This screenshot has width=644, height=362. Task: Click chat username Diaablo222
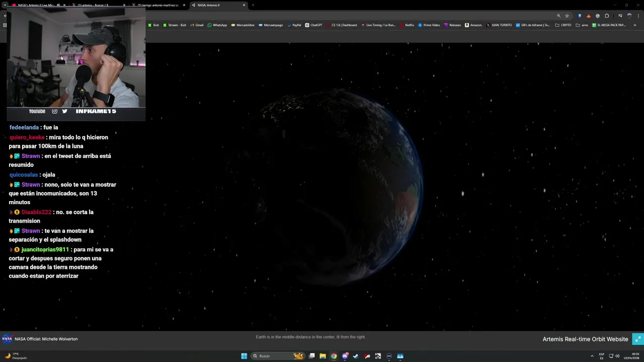pos(37,212)
